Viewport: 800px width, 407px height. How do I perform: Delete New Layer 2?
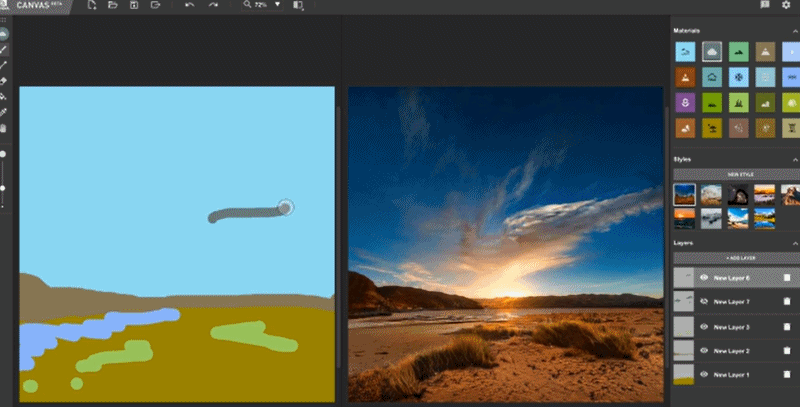click(787, 350)
